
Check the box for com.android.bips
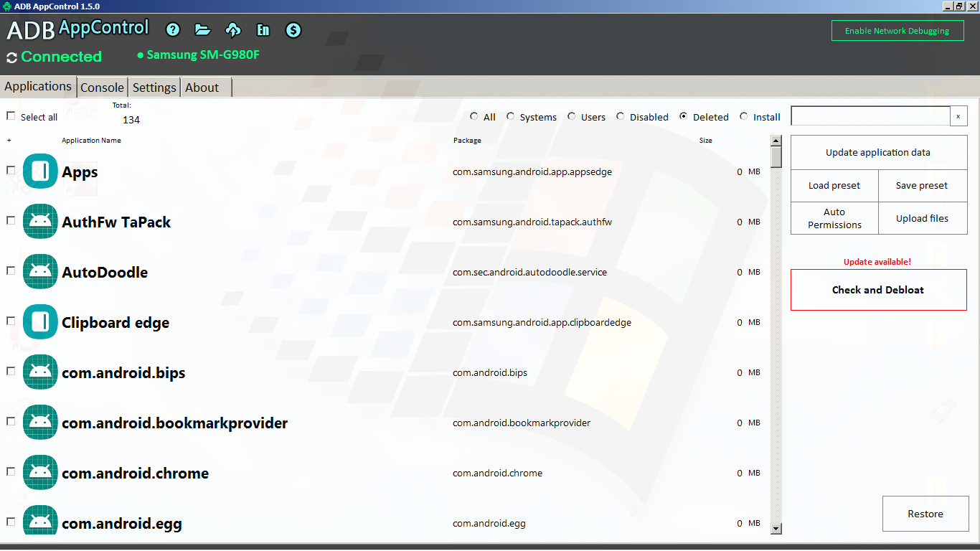(11, 371)
